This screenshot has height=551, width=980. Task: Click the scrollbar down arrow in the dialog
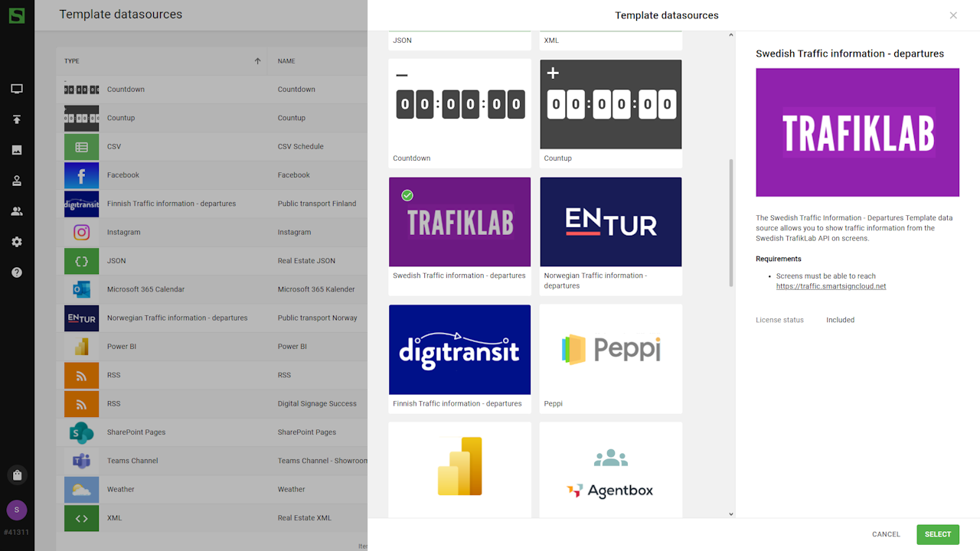tap(731, 514)
